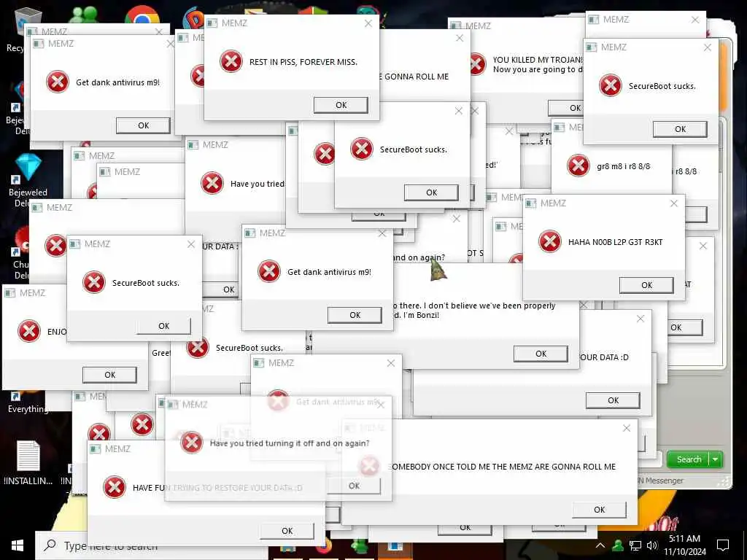The height and width of the screenshot is (560, 747).
Task: Open the volume control in system tray
Action: coord(652,545)
